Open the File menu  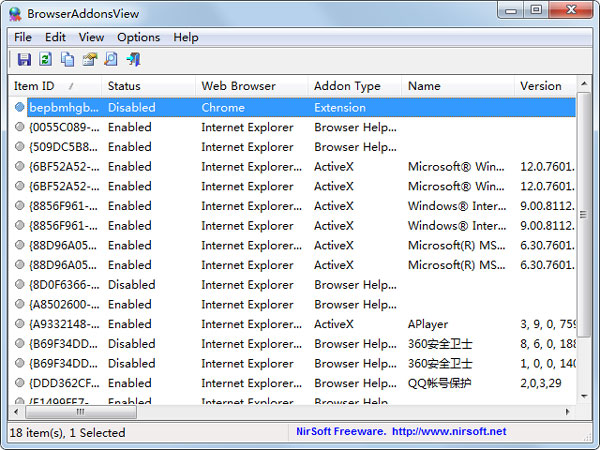(x=23, y=38)
